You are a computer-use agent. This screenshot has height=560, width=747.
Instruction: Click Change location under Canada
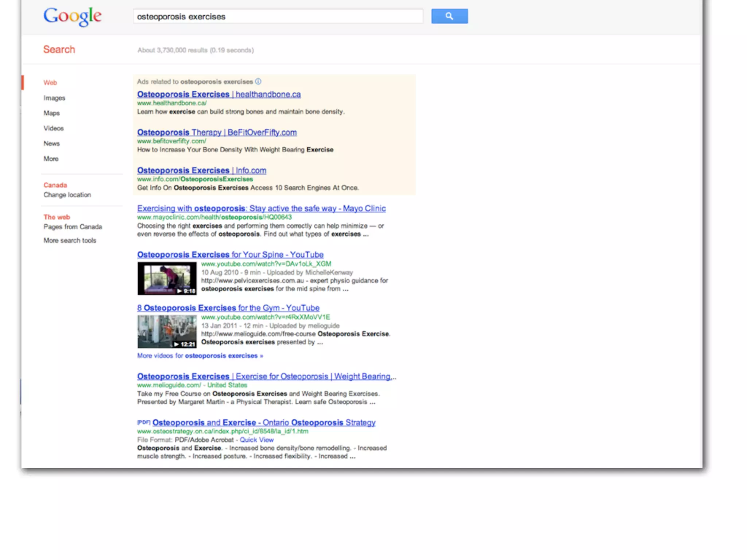click(67, 195)
